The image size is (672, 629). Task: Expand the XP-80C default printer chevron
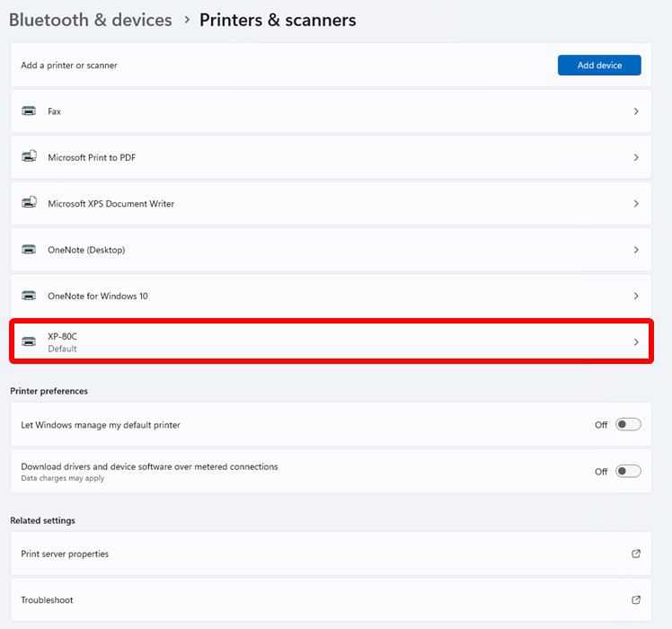(x=636, y=342)
